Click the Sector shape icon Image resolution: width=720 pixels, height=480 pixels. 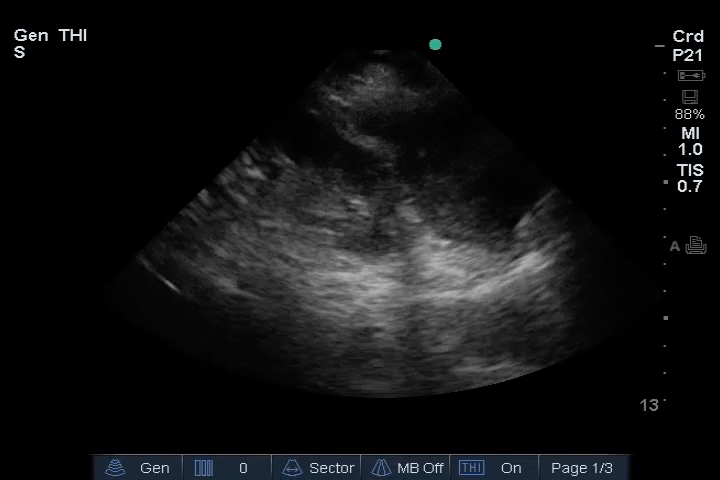point(293,468)
